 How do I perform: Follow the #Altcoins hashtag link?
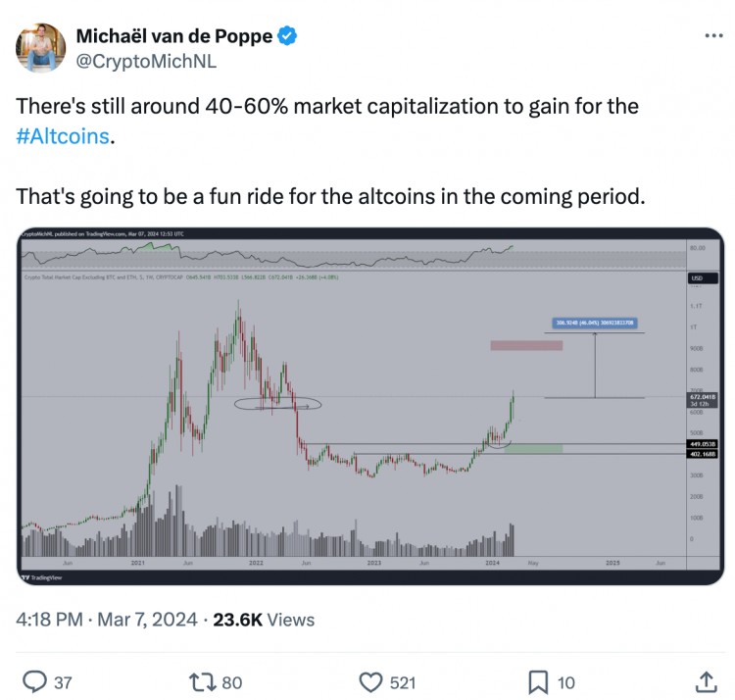[x=64, y=137]
